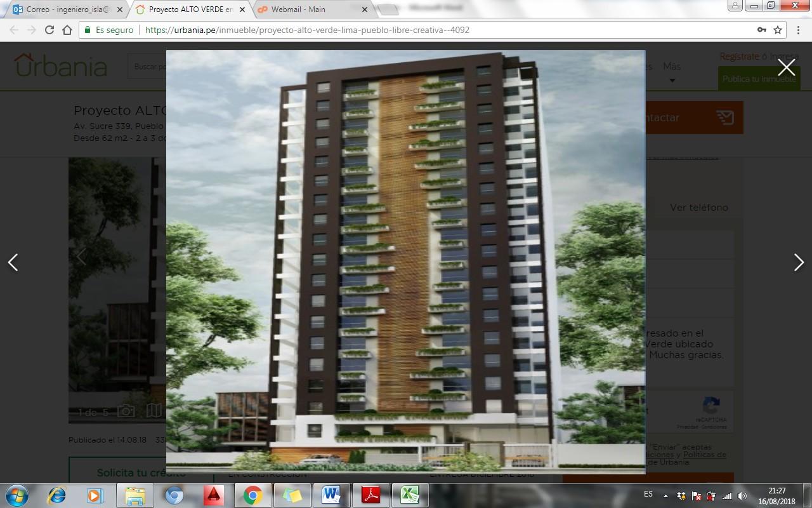Show hidden system tray icons
The width and height of the screenshot is (812, 508).
coord(665,496)
